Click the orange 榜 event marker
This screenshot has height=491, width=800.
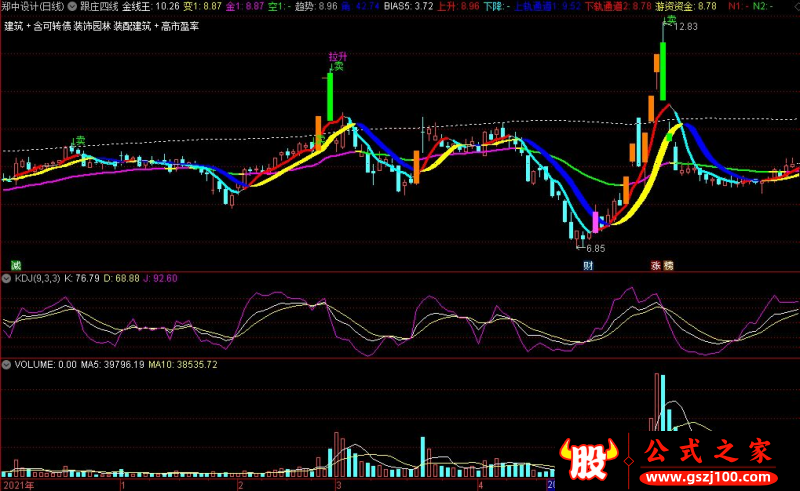point(668,265)
